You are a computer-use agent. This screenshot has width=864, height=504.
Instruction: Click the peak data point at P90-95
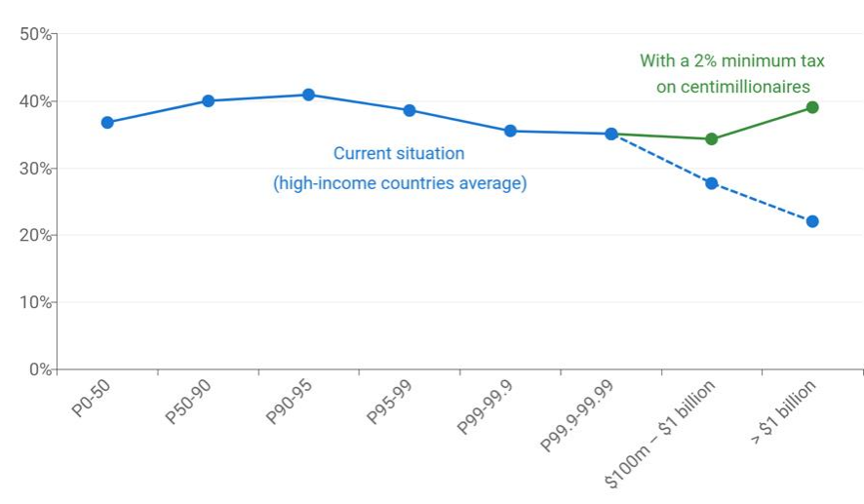click(x=308, y=95)
